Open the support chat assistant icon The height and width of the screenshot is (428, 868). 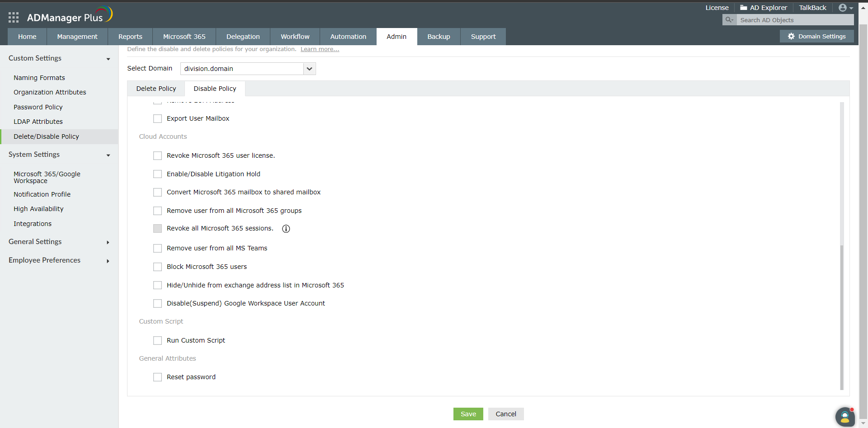844,417
